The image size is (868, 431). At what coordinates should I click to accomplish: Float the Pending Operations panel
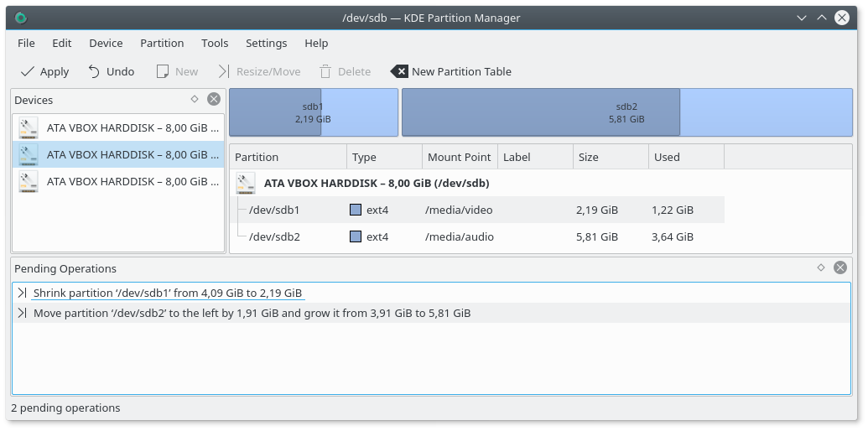tap(821, 267)
